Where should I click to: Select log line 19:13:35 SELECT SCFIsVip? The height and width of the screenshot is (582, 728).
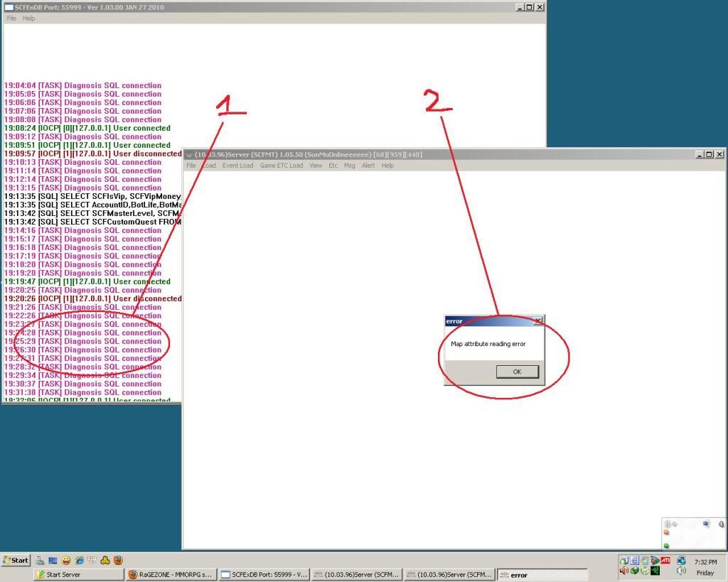click(93, 196)
